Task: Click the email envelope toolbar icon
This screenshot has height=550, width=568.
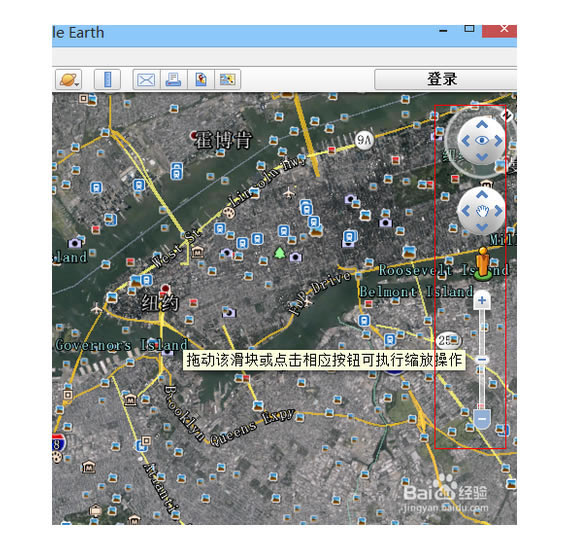Action: [x=146, y=79]
